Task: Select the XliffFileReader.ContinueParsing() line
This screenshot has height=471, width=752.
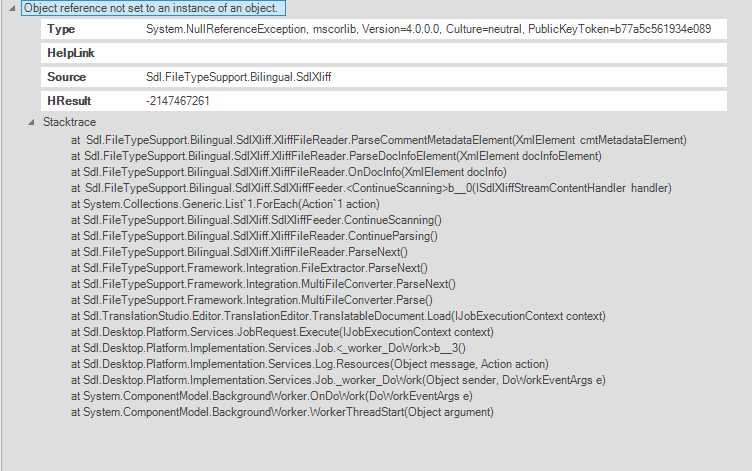Action: [254, 236]
